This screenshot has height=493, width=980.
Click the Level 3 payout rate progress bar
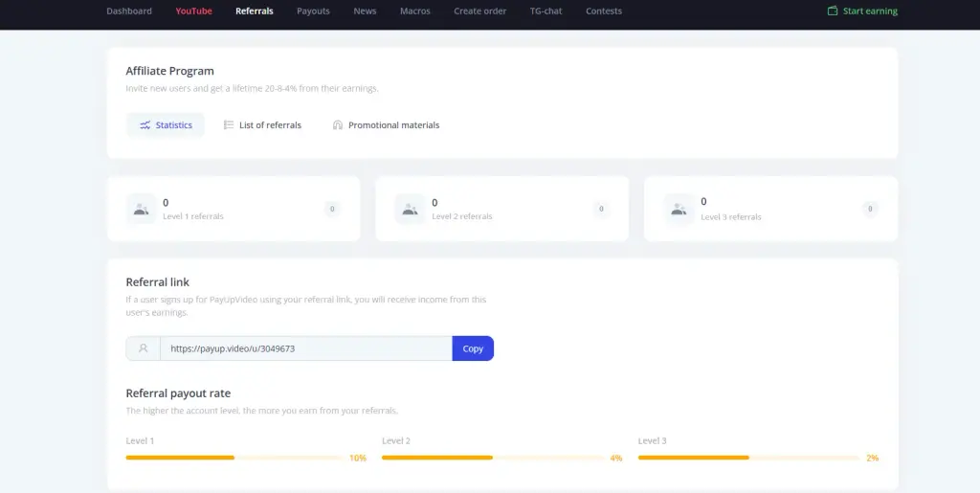point(749,458)
